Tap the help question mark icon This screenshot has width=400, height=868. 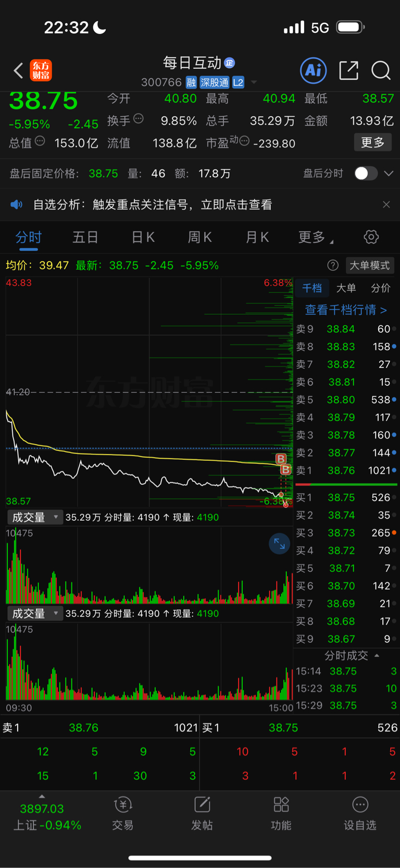click(333, 265)
